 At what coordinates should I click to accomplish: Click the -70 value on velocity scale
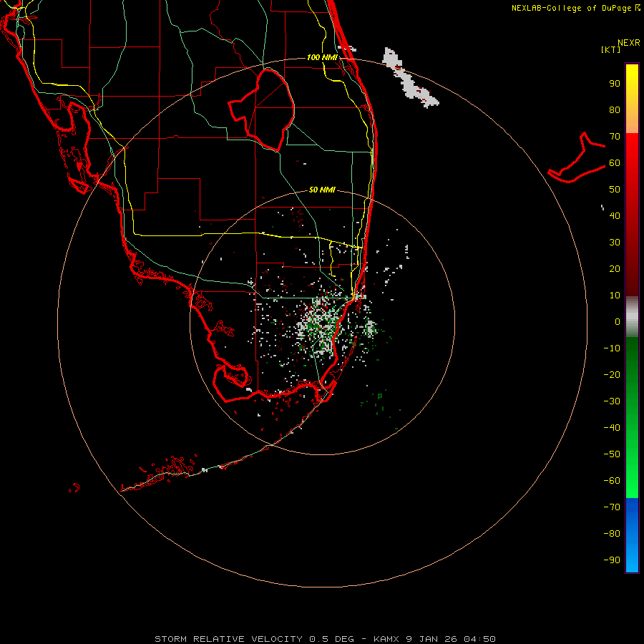(612, 507)
